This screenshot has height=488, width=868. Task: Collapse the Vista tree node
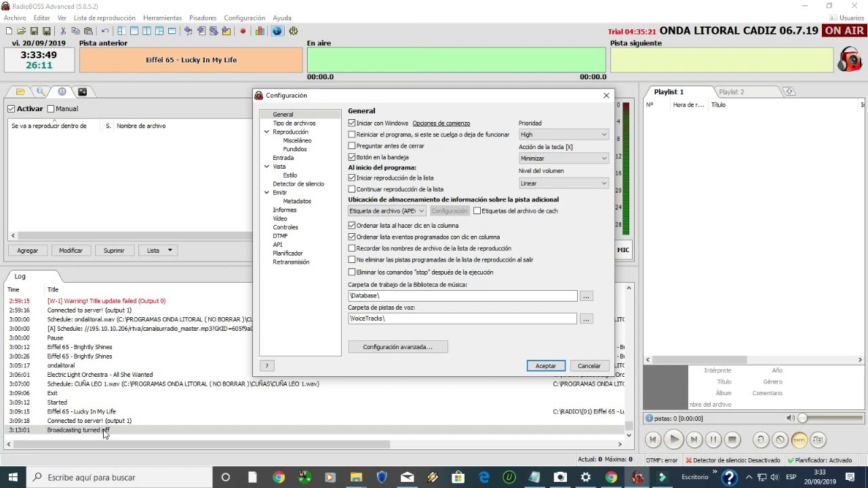coord(267,167)
